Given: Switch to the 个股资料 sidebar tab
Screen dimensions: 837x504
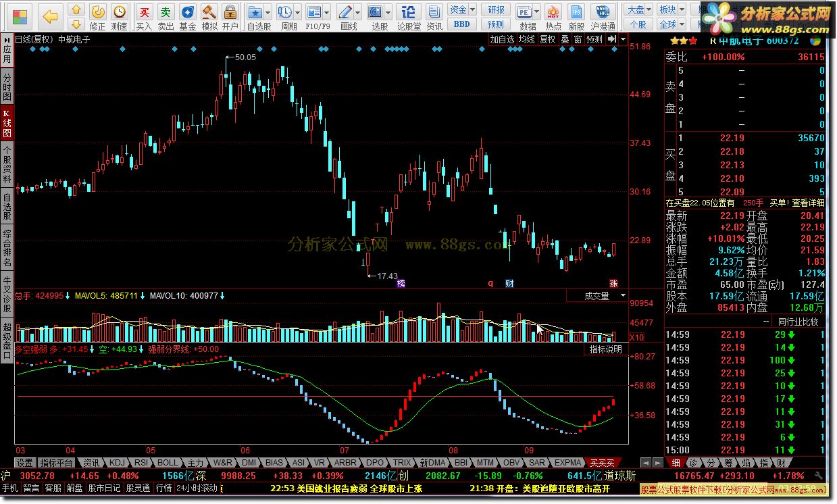Looking at the screenshot, I should 7,165.
